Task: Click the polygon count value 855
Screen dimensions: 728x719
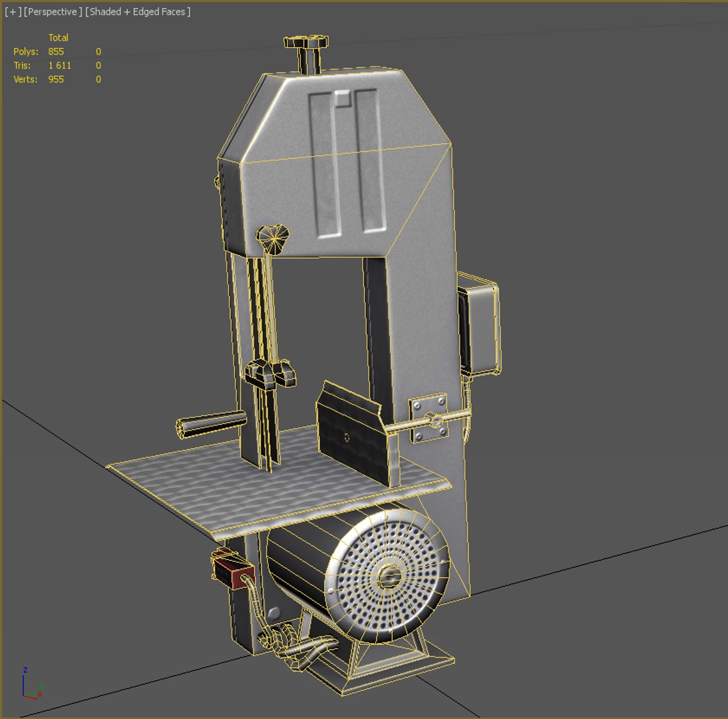Action: click(56, 51)
